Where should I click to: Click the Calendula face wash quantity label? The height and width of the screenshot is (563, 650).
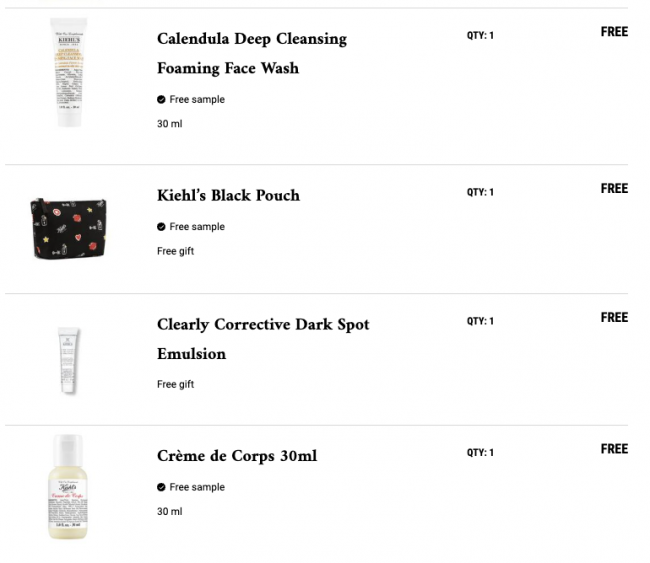pos(480,35)
